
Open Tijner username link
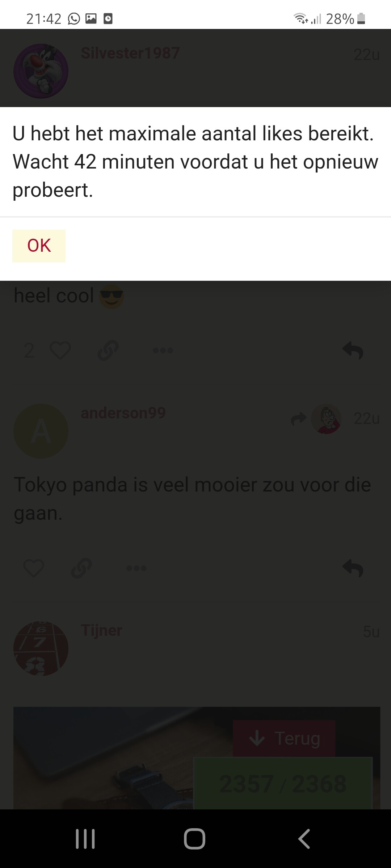click(x=101, y=630)
